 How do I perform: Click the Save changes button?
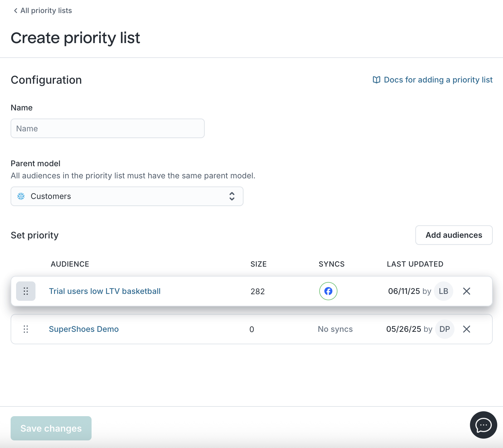point(51,428)
